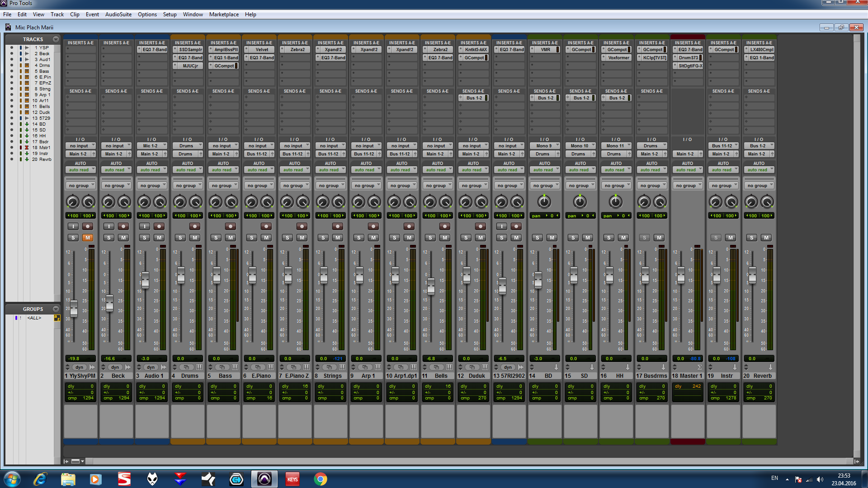
Task: Open the SSDSamplr insert on Drums
Action: pos(190,50)
